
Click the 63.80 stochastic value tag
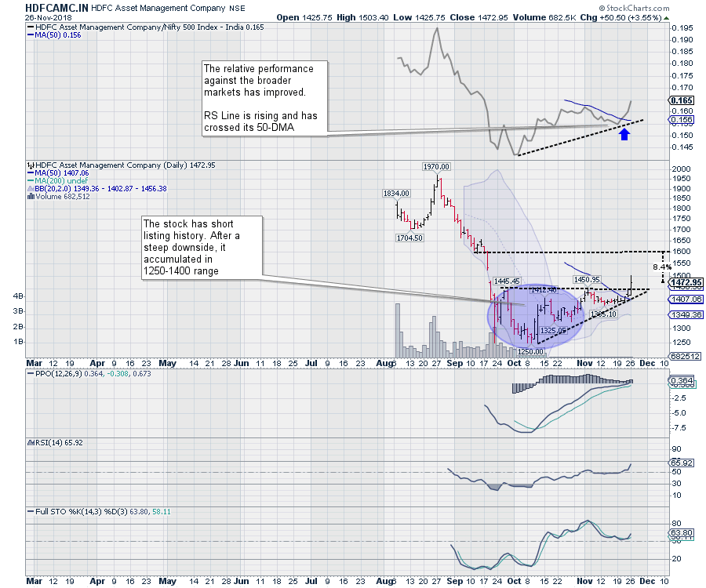click(x=682, y=534)
